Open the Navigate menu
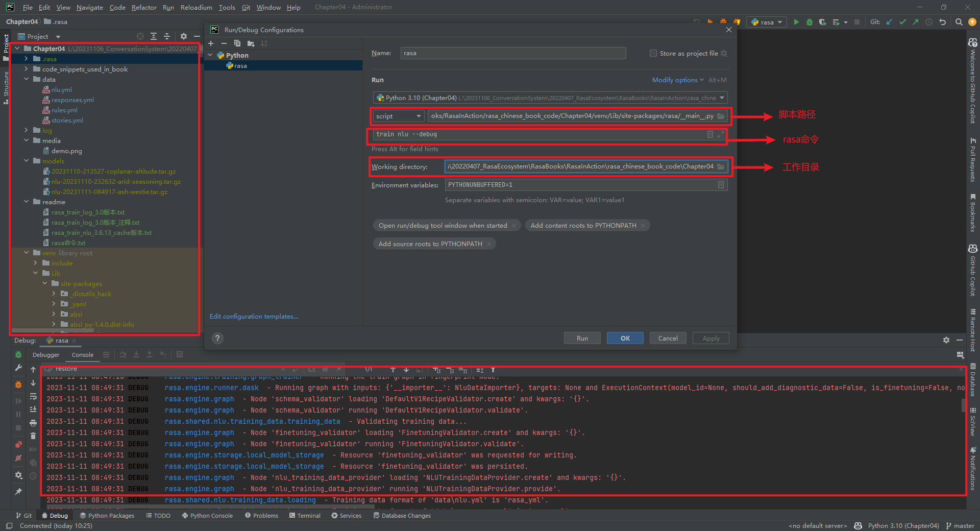 coord(90,7)
